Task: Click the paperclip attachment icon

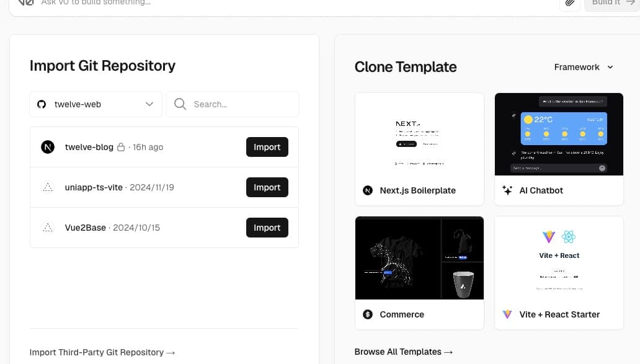Action: pyautogui.click(x=570, y=3)
